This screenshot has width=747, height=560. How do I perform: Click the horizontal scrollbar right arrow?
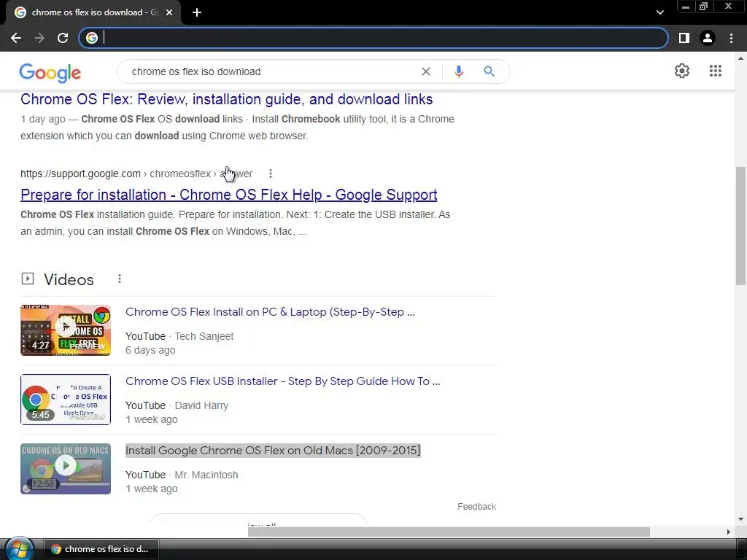coord(729,532)
